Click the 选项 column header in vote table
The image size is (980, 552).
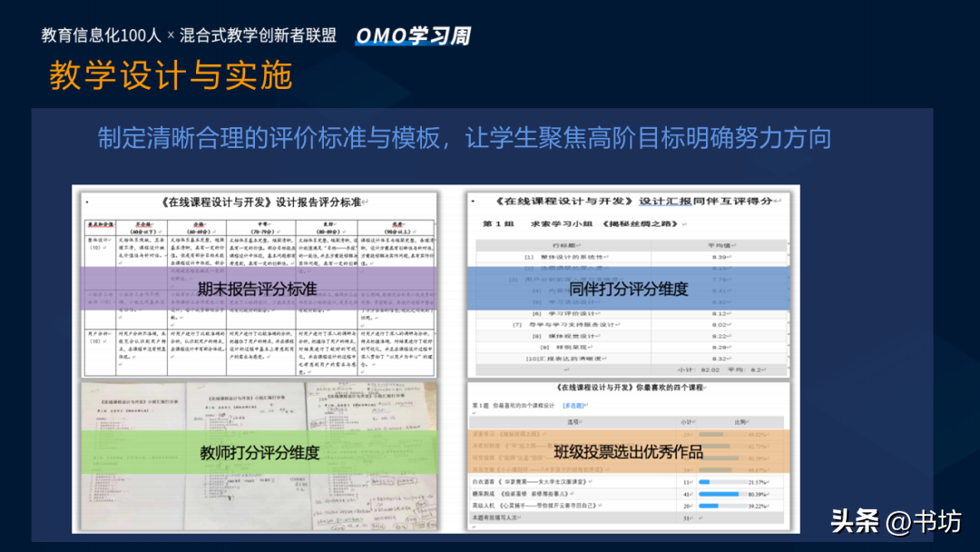coord(573,422)
